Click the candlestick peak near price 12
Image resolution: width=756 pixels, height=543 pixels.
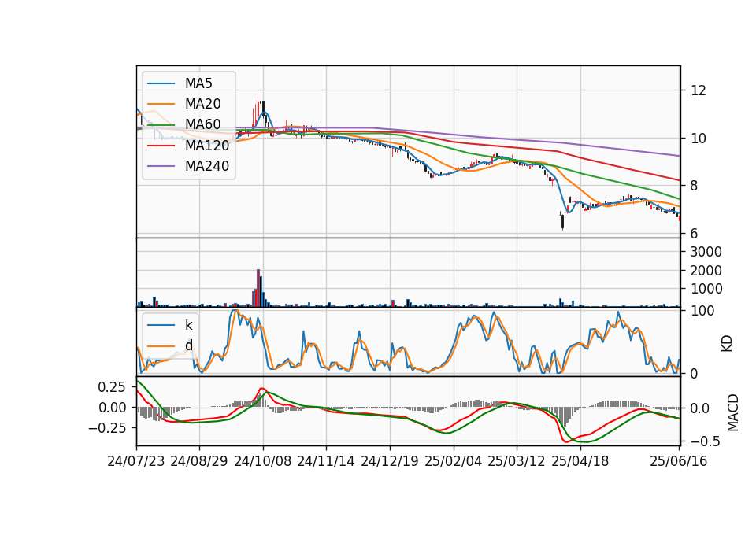tap(261, 100)
